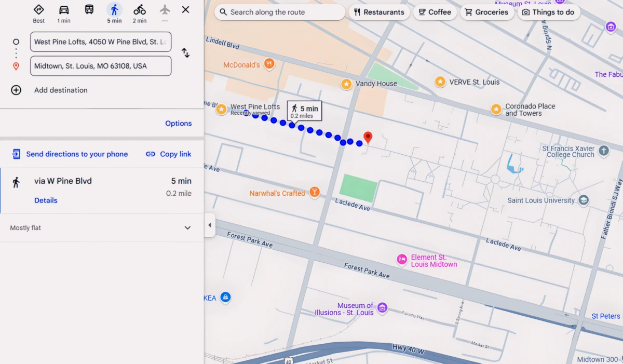Select the Driving travel mode icon

point(64,10)
